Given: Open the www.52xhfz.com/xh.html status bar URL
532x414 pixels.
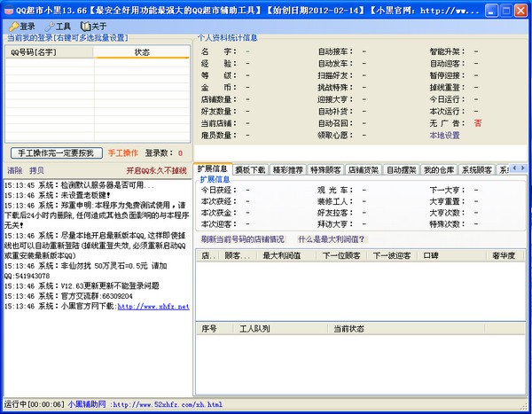Looking at the screenshot, I should [x=168, y=404].
